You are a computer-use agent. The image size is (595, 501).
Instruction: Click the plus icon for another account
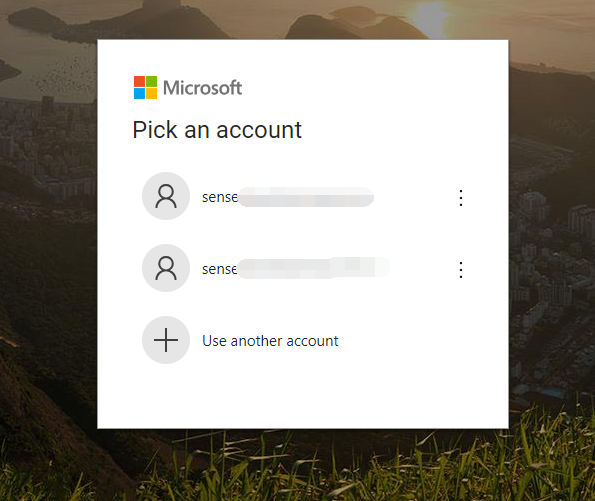click(166, 340)
